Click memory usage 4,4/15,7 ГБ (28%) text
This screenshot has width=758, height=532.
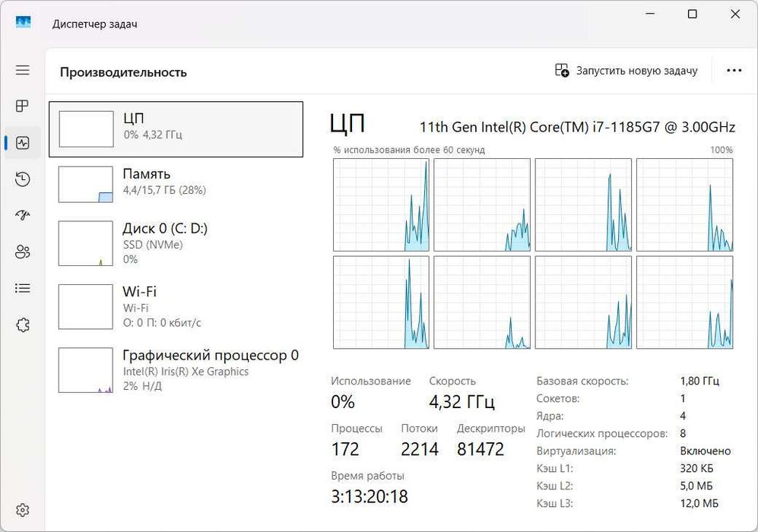click(x=164, y=190)
